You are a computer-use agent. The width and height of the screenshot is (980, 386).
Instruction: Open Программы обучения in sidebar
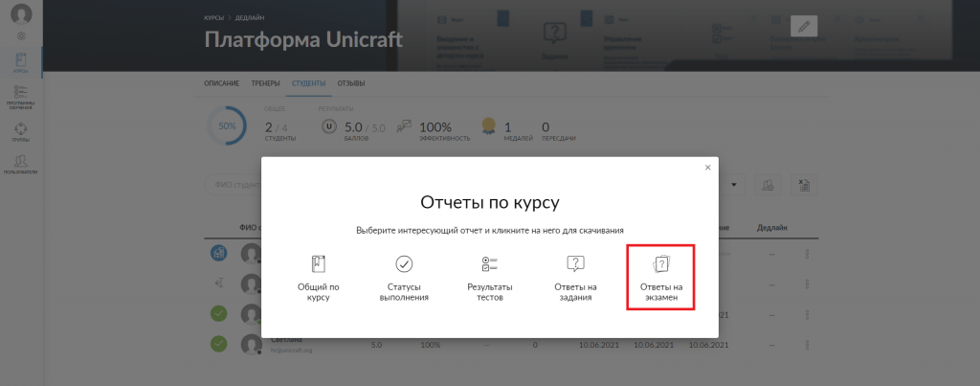(x=21, y=97)
